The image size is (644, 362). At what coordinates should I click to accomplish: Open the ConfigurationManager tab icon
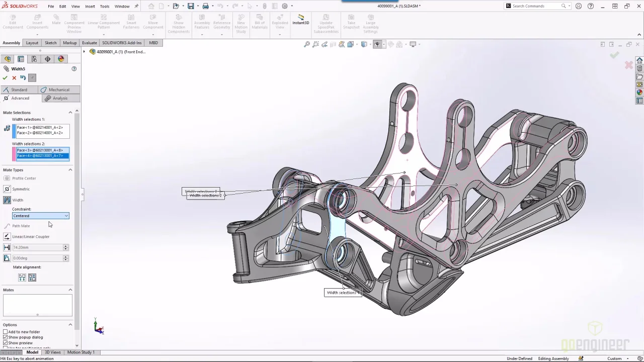point(34,59)
